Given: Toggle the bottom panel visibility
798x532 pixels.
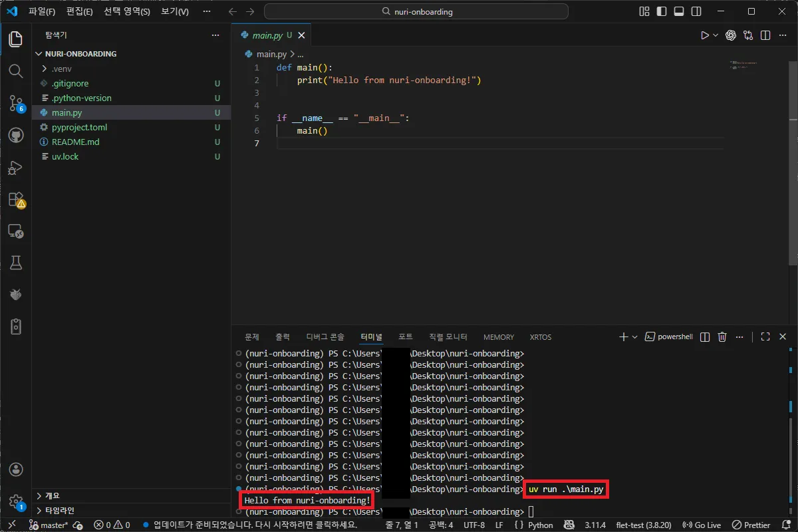Looking at the screenshot, I should pyautogui.click(x=678, y=11).
